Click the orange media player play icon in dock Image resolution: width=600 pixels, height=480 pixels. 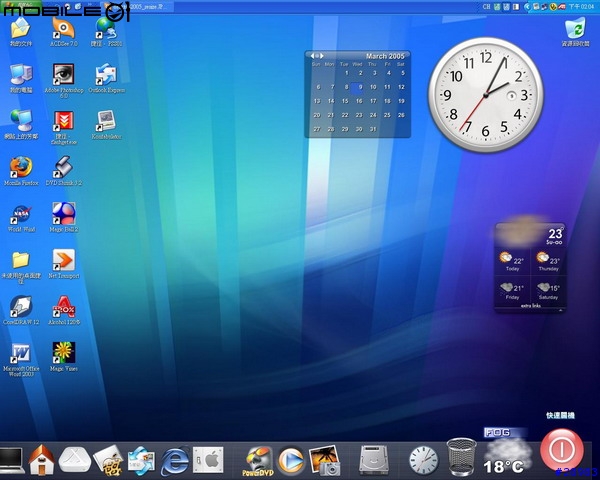click(291, 460)
